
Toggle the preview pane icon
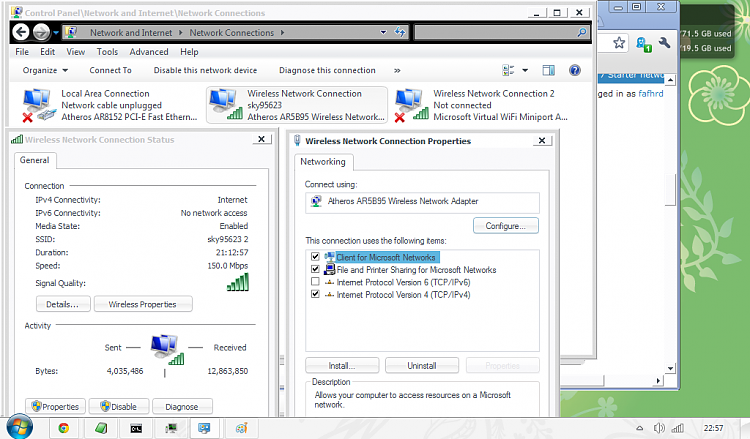[549, 70]
